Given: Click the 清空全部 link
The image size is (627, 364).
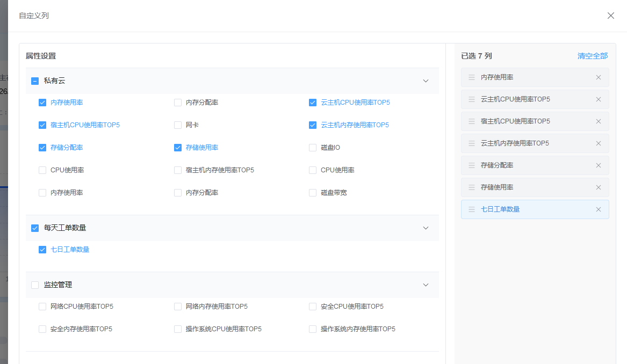Looking at the screenshot, I should 592,56.
